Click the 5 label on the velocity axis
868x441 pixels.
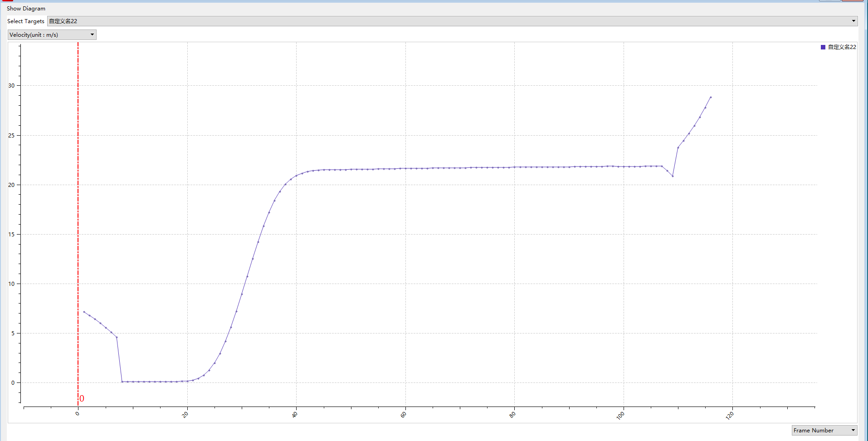tap(13, 333)
